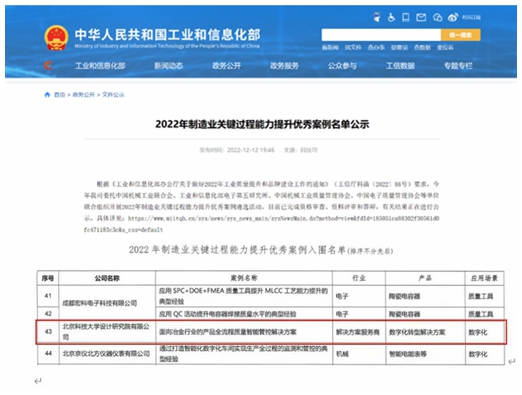Open the 找文件 quick link
522x395 pixels.
coord(353,48)
